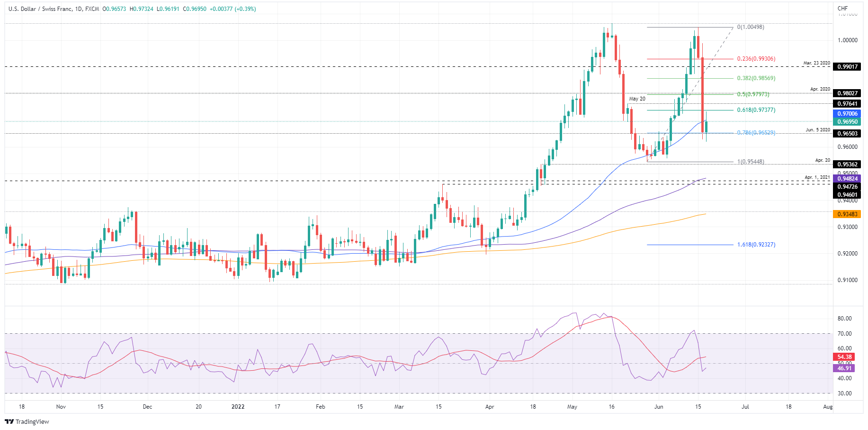Click the TradingView logo icon
The image size is (868, 430).
[9, 421]
